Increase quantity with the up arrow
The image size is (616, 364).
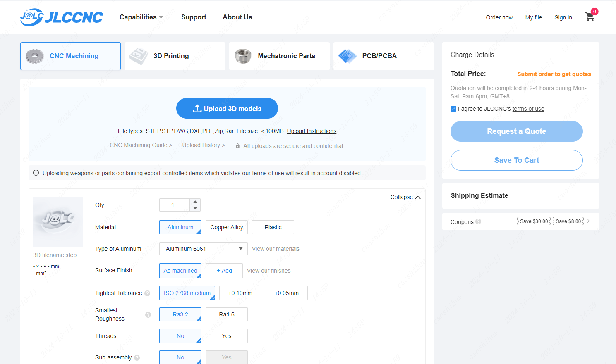click(195, 202)
